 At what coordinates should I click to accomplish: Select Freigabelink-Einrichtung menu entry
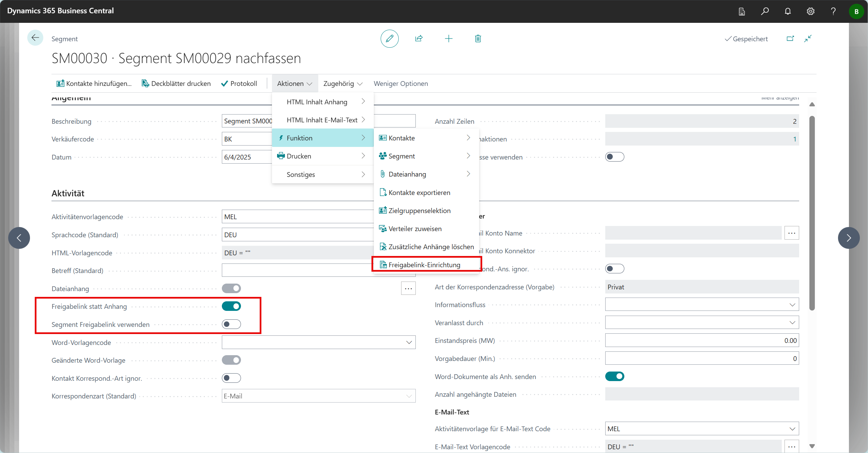point(424,265)
